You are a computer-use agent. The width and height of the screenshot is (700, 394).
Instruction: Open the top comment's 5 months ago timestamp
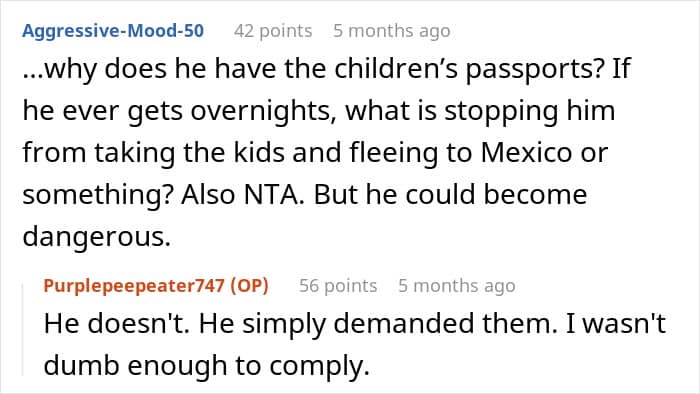[x=392, y=31]
